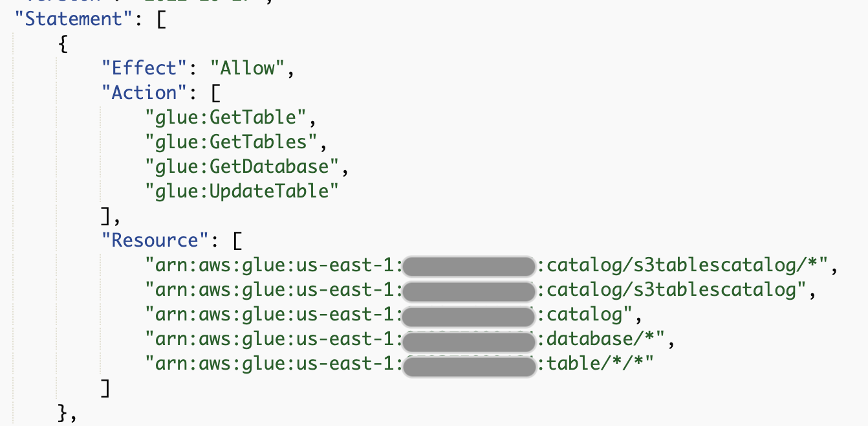
Task: Click the closing brace with trailing comma
Action: [68, 412]
